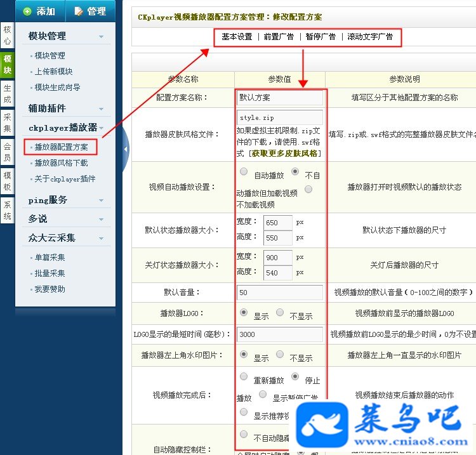Screen dimensions: 476x455
Task: Click the 配置方案名称 text field
Action: pos(280,98)
